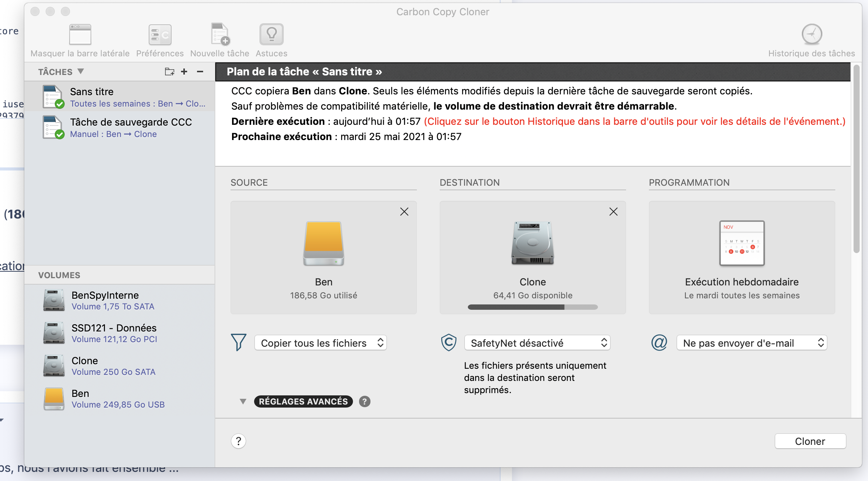Click the Clone destination drive image

coord(533,243)
